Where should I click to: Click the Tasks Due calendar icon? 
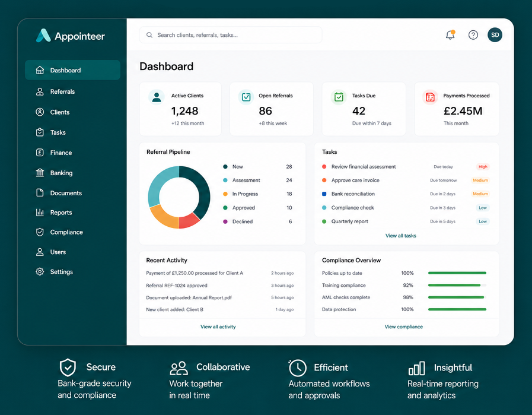(339, 97)
